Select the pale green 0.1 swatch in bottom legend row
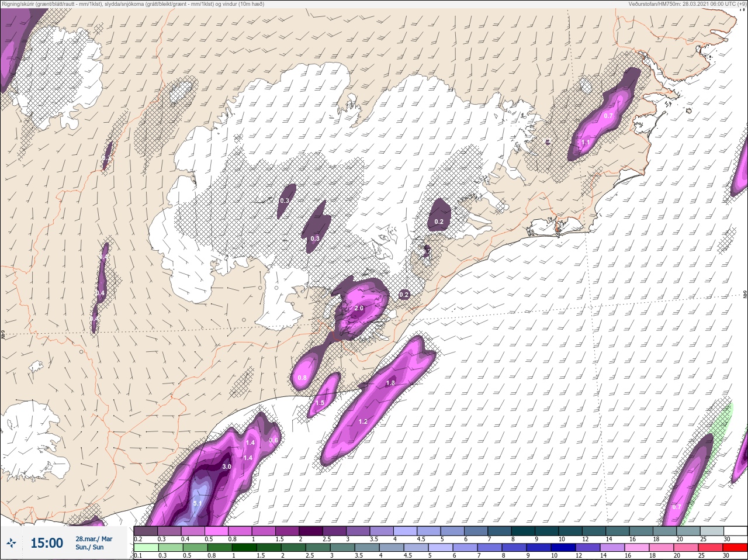The height and width of the screenshot is (560, 748). 146,548
